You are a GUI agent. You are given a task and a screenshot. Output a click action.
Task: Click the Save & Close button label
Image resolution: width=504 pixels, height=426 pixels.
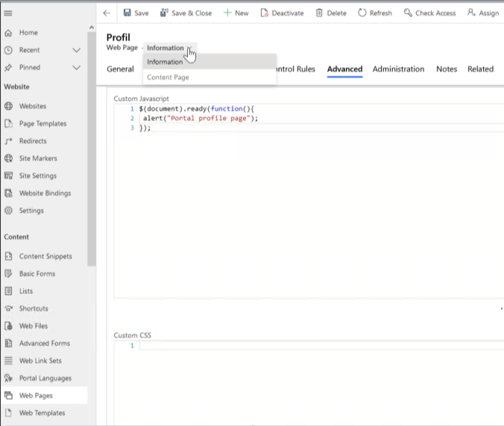click(192, 13)
